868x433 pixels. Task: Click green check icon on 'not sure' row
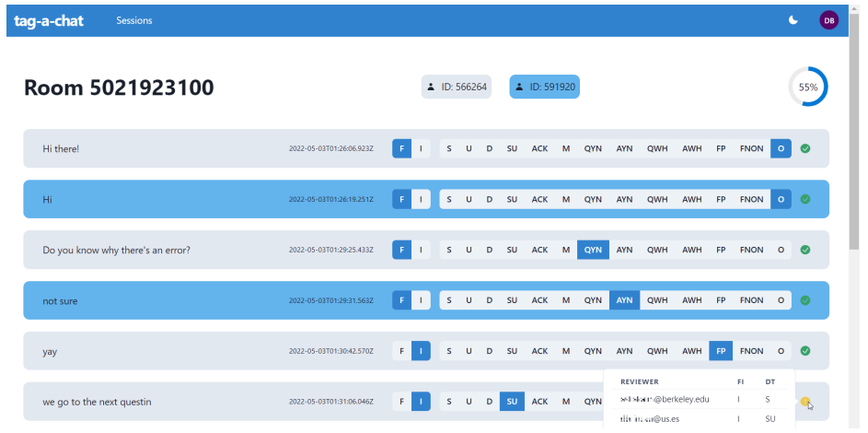(805, 300)
